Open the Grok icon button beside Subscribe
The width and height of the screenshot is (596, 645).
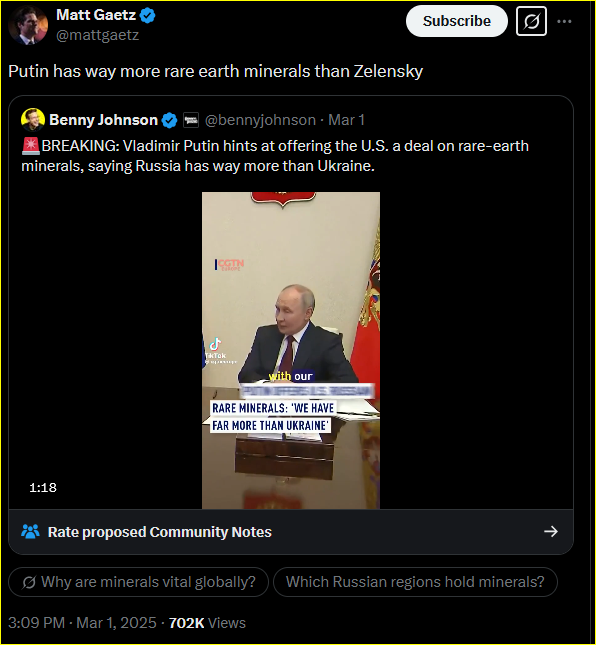click(531, 21)
